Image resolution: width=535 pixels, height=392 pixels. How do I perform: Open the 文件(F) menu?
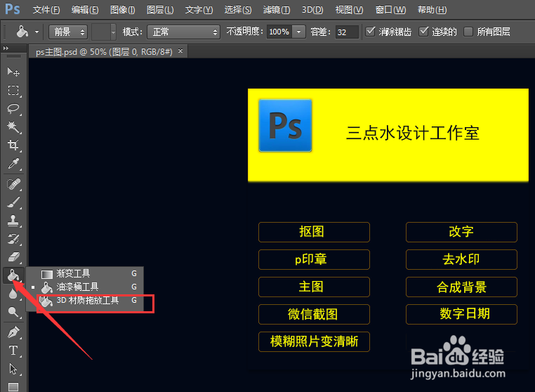pos(46,10)
